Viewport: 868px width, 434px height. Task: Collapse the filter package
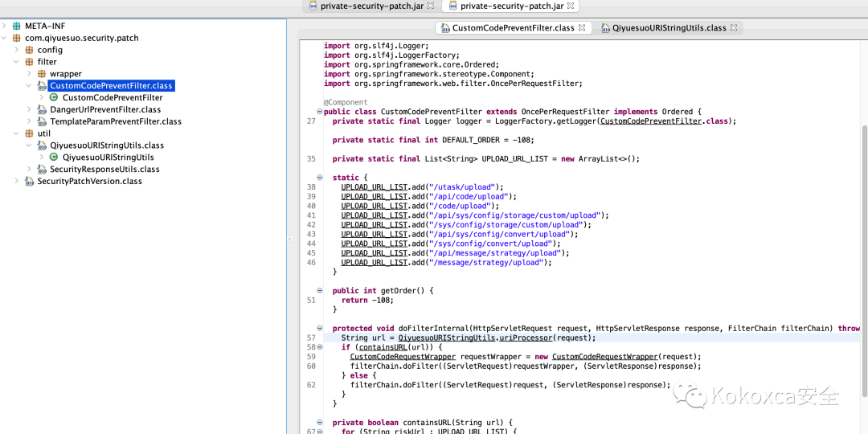(x=17, y=62)
